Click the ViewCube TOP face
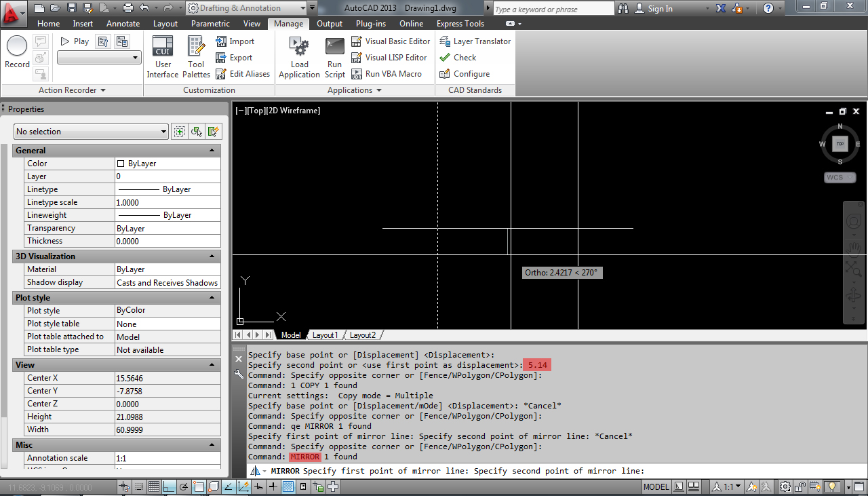The height and width of the screenshot is (496, 868). [840, 144]
